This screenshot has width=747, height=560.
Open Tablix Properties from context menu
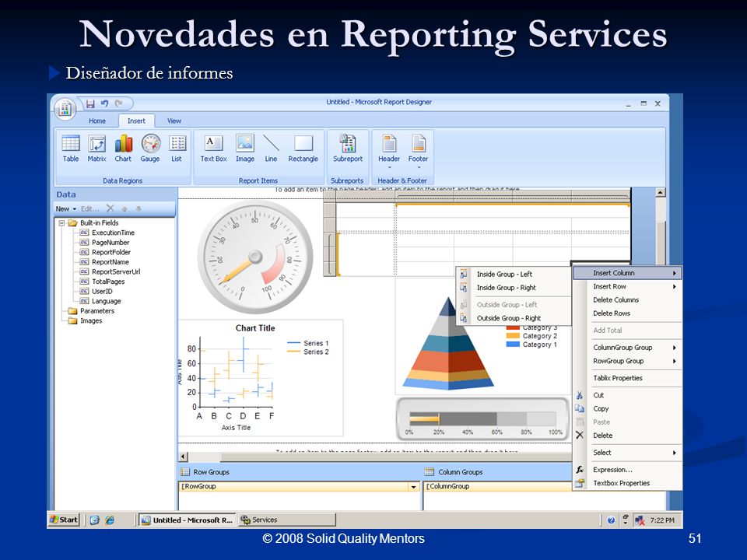click(x=627, y=378)
